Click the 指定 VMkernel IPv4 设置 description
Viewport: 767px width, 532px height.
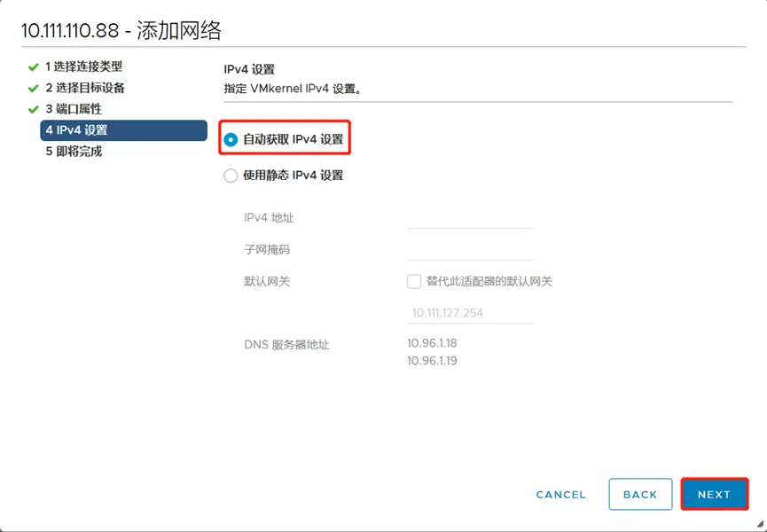coord(293,89)
